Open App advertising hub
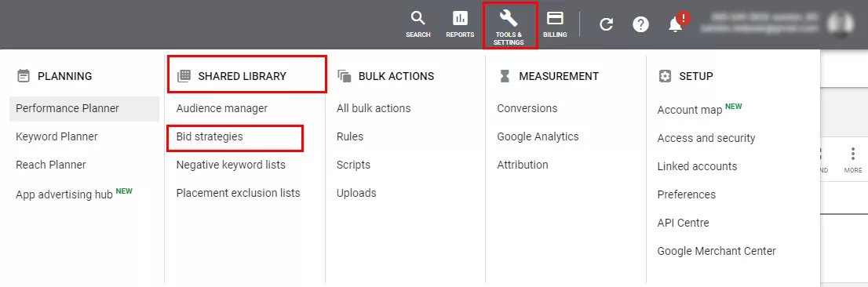The height and width of the screenshot is (287, 868). pyautogui.click(x=64, y=194)
